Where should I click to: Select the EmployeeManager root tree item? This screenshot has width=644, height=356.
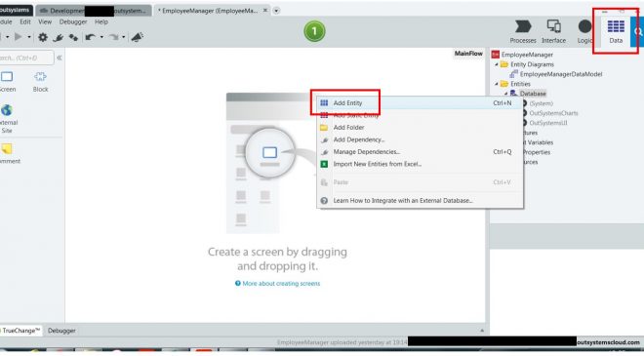(527, 55)
